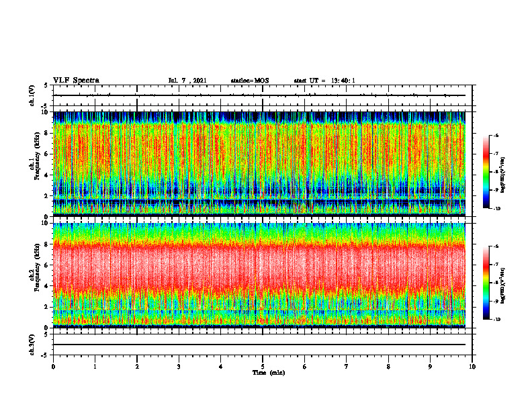Click the time axis tick label "2"

coord(137,367)
